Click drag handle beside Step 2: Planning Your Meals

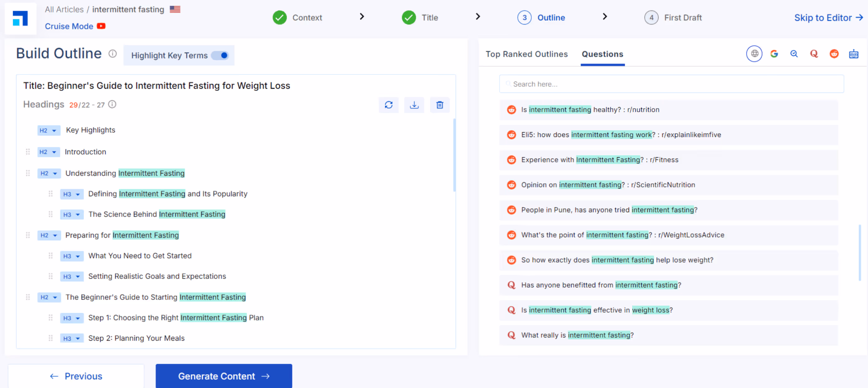point(50,338)
